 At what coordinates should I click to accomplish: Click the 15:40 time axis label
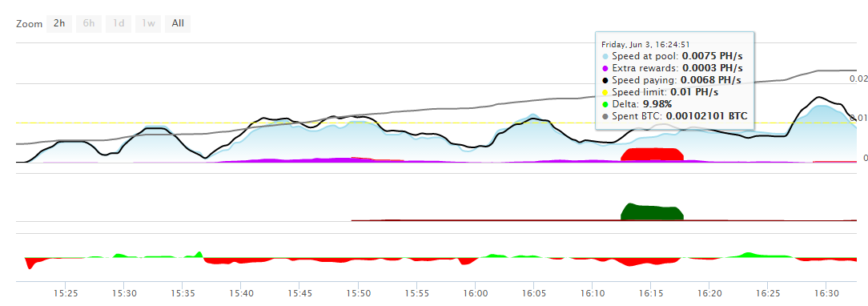click(x=241, y=292)
